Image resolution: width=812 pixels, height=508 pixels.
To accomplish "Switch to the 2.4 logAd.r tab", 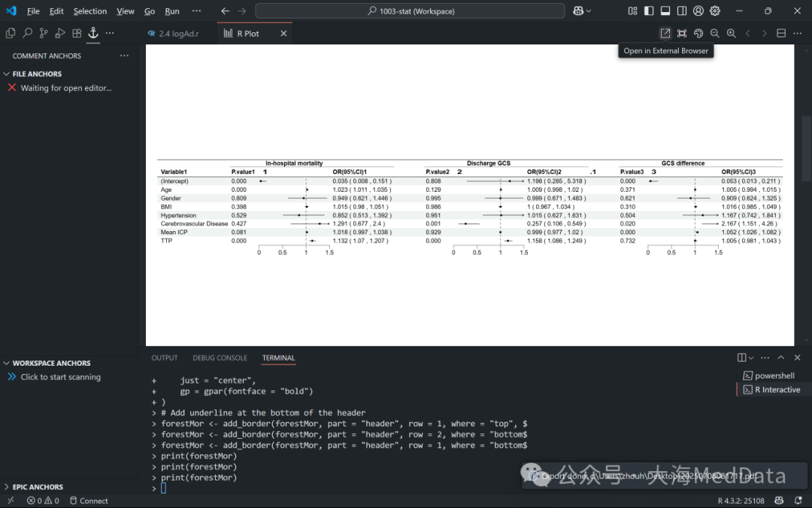I will pos(179,33).
